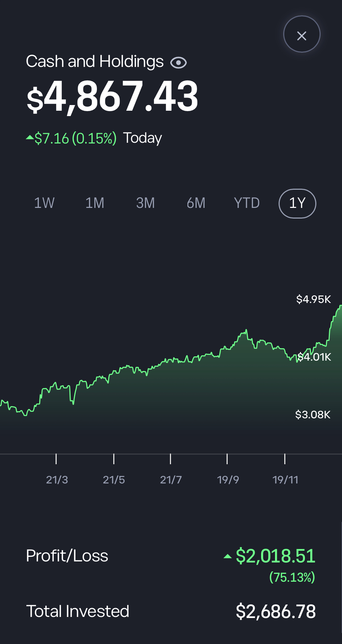Toggle balance visibility eye icon

click(x=178, y=63)
